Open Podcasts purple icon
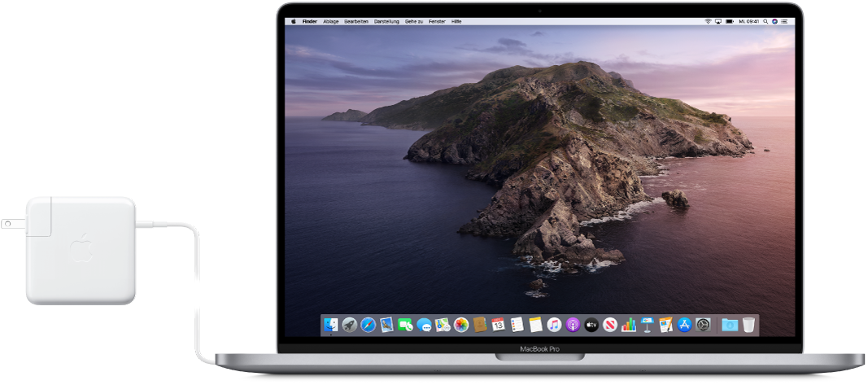This screenshot has height=385, width=868. point(573,325)
